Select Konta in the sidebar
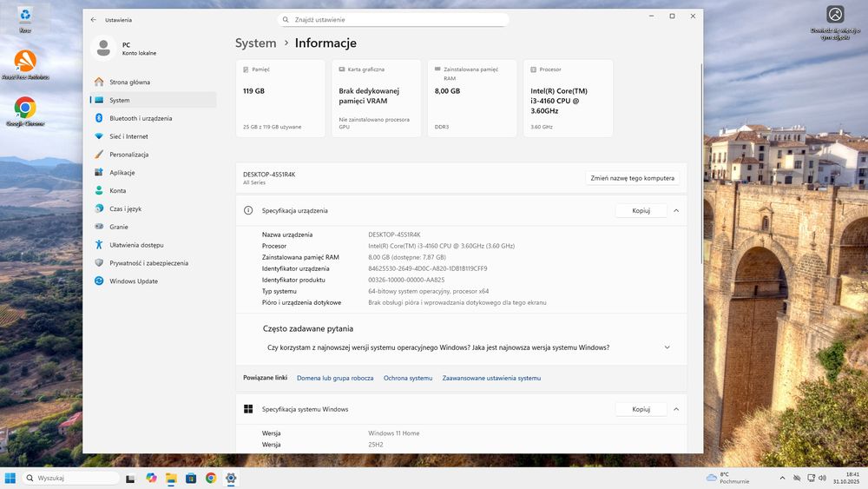 (154, 190)
